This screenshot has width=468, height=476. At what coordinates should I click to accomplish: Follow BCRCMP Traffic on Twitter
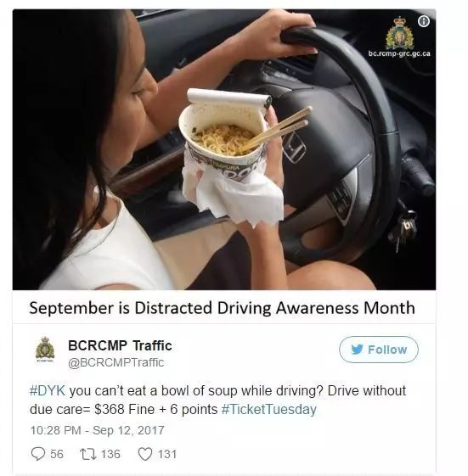click(379, 350)
